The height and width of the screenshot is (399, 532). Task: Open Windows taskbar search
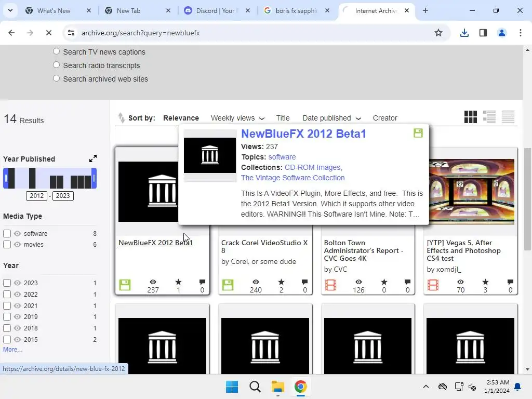click(255, 387)
